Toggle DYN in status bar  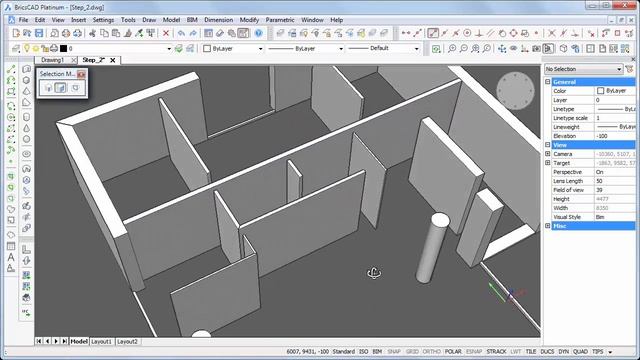pyautogui.click(x=564, y=351)
